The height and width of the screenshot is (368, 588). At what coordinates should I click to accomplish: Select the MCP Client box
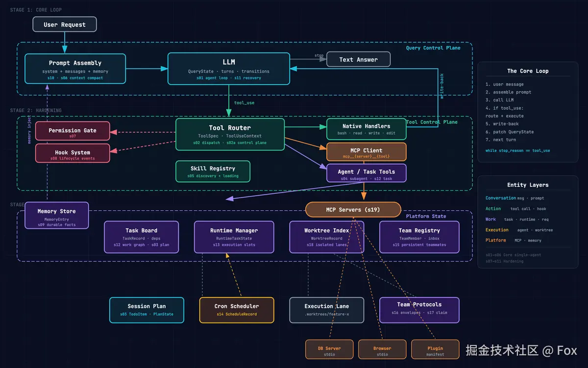click(366, 152)
